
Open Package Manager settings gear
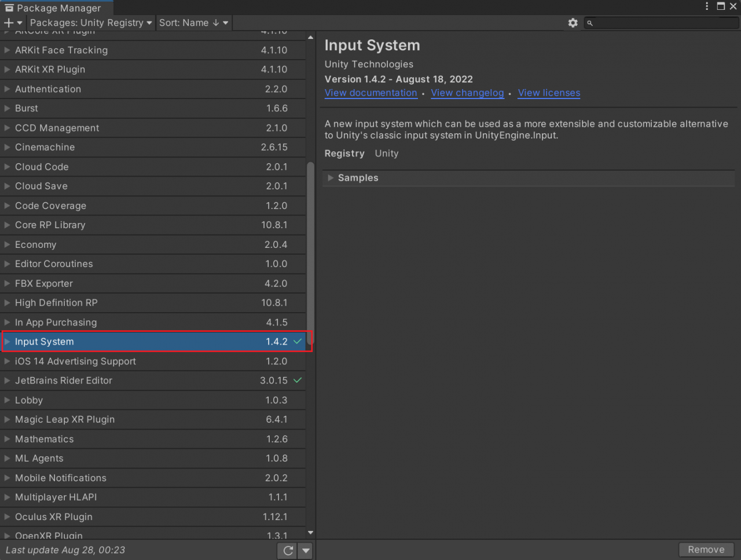573,23
